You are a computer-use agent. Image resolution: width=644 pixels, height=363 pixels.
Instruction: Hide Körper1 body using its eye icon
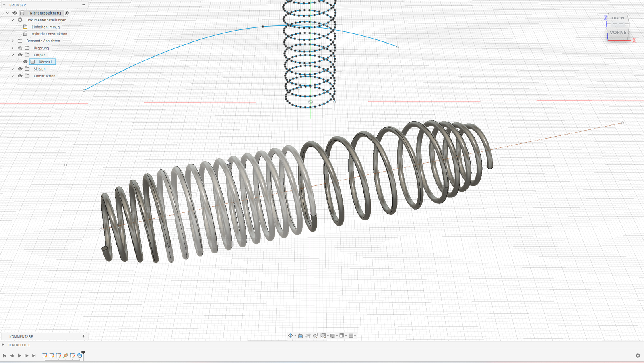tap(25, 62)
